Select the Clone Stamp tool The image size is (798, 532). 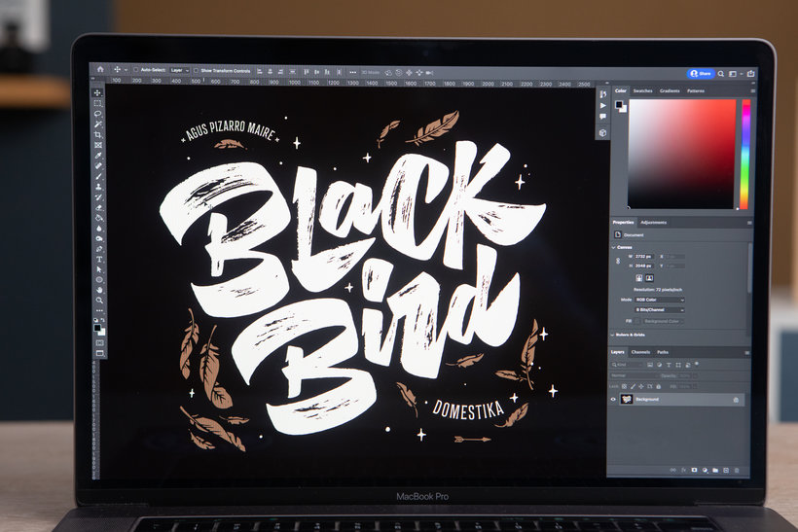pyautogui.click(x=98, y=187)
